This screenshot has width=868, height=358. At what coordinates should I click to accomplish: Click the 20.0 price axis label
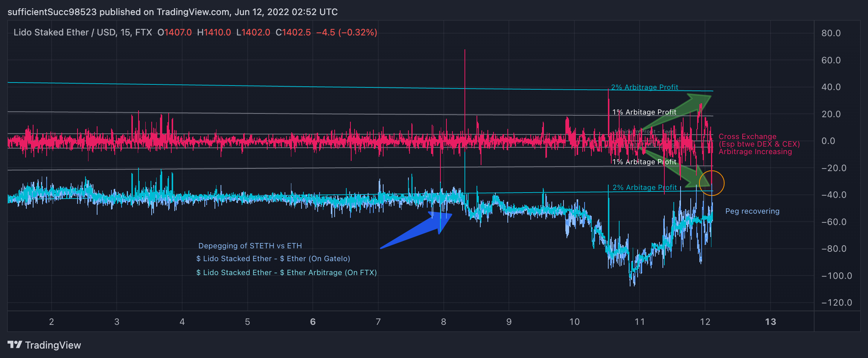coord(831,114)
